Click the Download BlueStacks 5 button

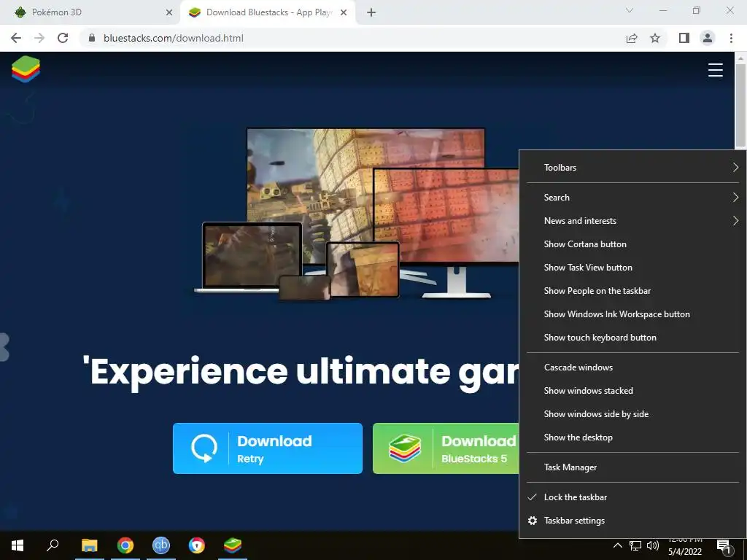point(446,448)
